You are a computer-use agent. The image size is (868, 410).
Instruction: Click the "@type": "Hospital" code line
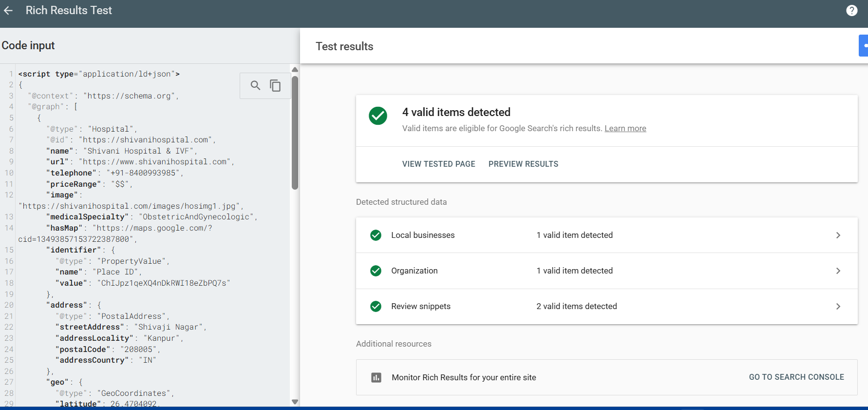(92, 129)
